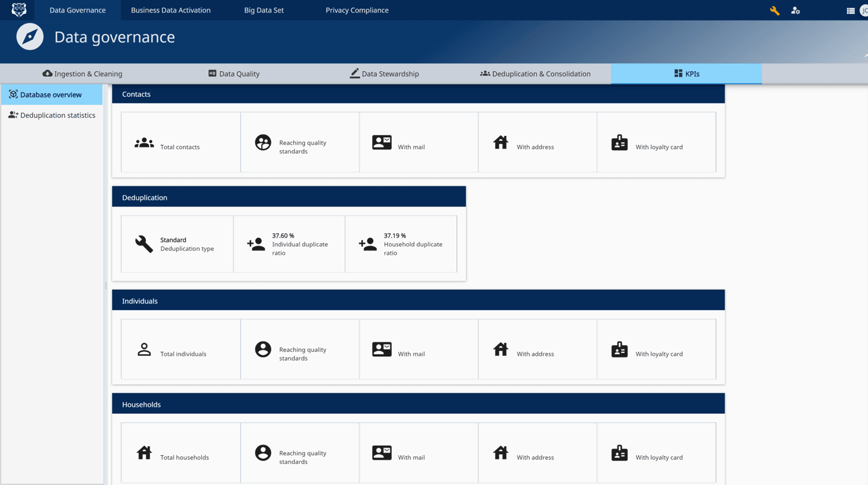Click the Household duplicate ratio tile
This screenshot has width=868, height=485.
(401, 244)
